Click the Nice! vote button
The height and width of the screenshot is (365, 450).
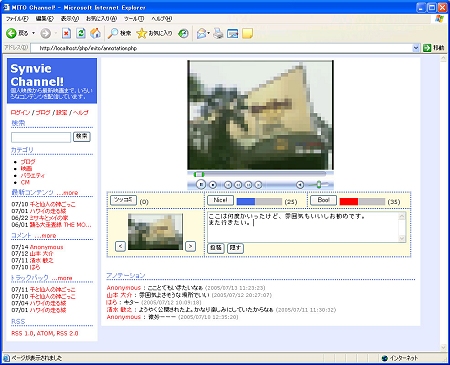point(220,200)
